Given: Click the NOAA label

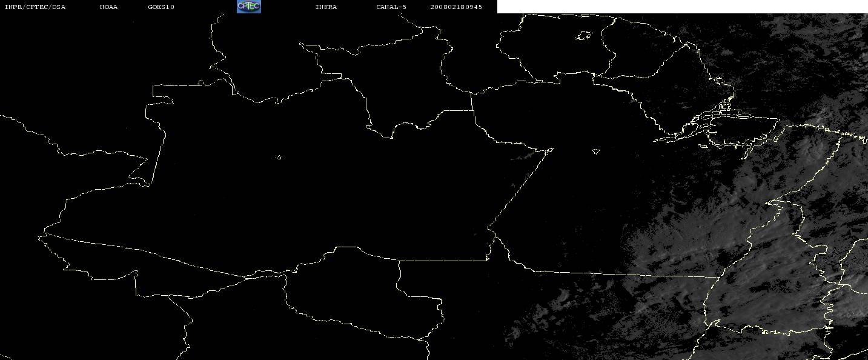Looking at the screenshot, I should (x=108, y=7).
